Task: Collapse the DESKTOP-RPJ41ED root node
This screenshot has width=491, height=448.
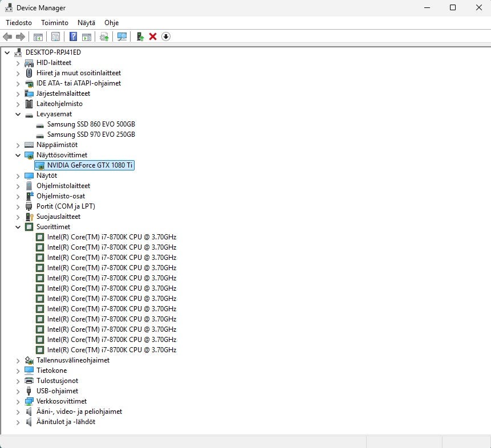Action: pyautogui.click(x=7, y=53)
